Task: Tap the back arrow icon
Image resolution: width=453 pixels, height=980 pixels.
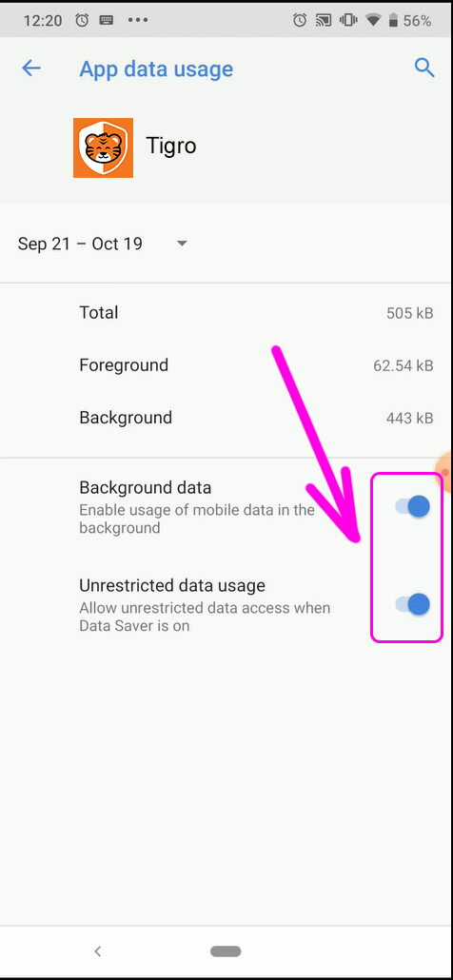Action: tap(31, 69)
